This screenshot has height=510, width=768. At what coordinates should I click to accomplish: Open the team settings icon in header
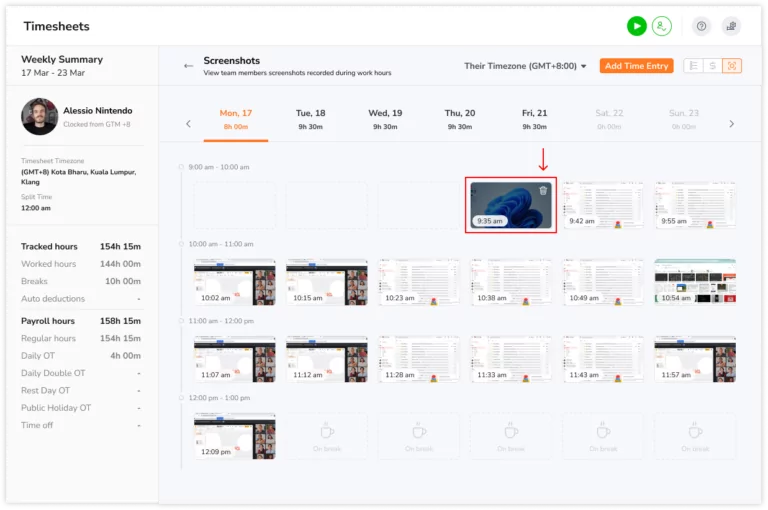click(x=731, y=26)
